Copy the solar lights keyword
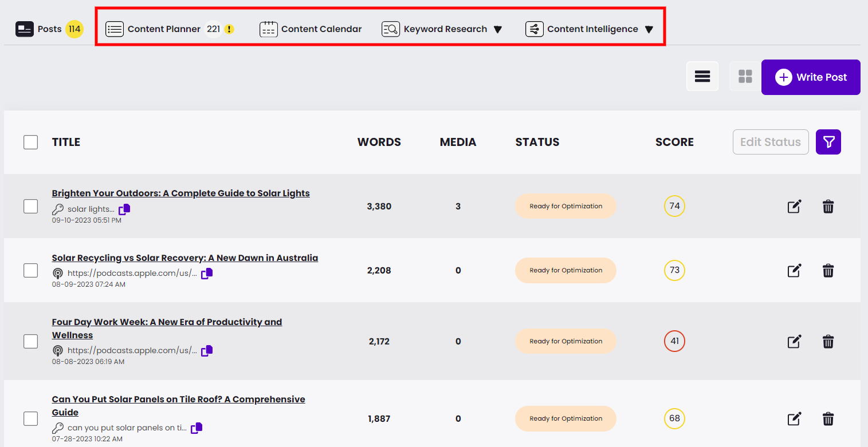The width and height of the screenshot is (868, 447). tap(124, 209)
